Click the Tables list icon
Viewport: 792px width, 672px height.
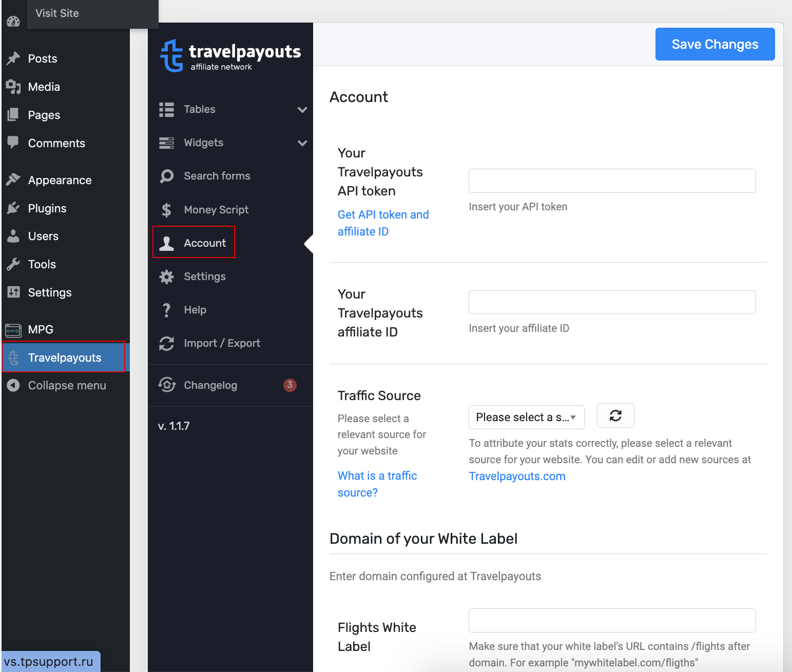[x=166, y=109]
